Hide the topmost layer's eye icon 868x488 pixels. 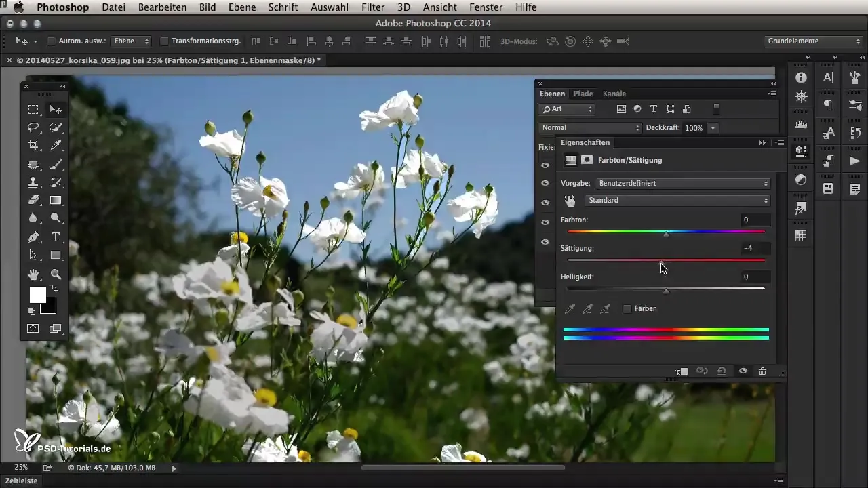tap(545, 165)
